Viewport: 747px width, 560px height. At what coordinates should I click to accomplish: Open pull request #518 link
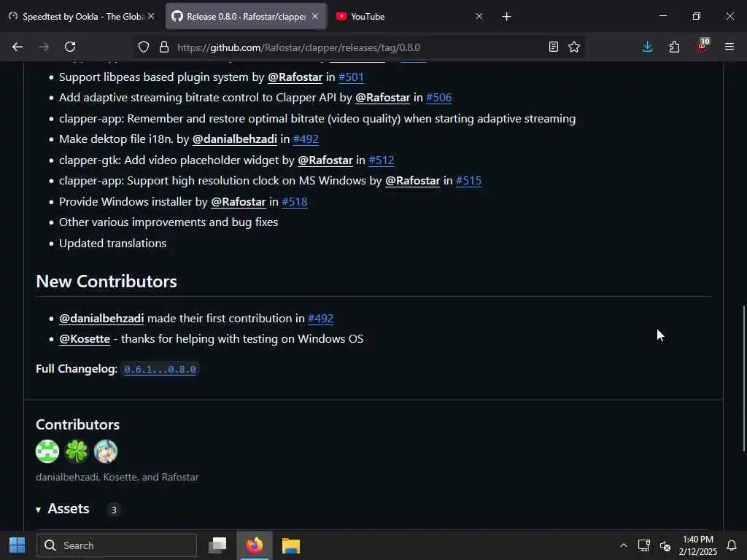(x=295, y=202)
